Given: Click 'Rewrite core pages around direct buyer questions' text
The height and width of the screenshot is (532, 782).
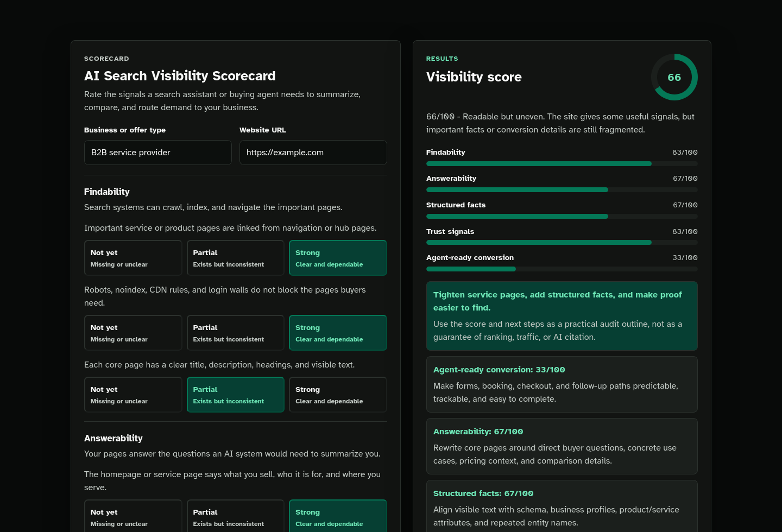Looking at the screenshot, I should click(x=555, y=454).
